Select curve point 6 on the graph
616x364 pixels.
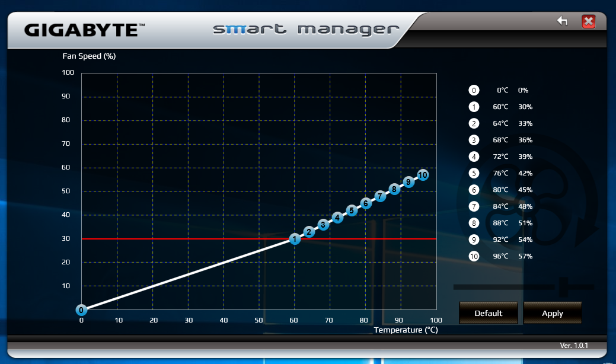point(366,203)
